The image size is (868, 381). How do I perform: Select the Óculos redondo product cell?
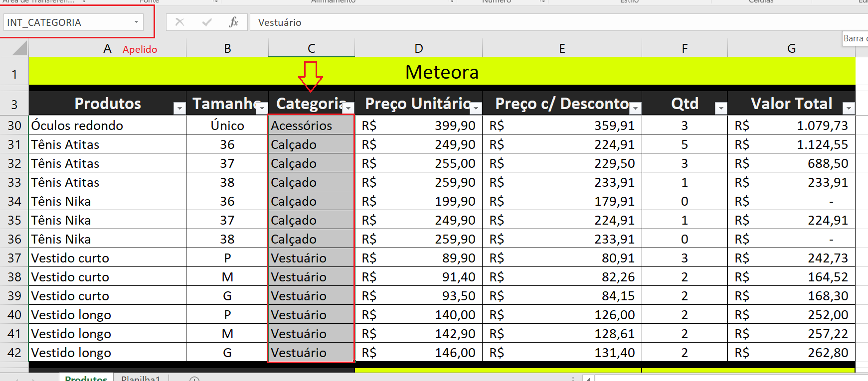107,126
